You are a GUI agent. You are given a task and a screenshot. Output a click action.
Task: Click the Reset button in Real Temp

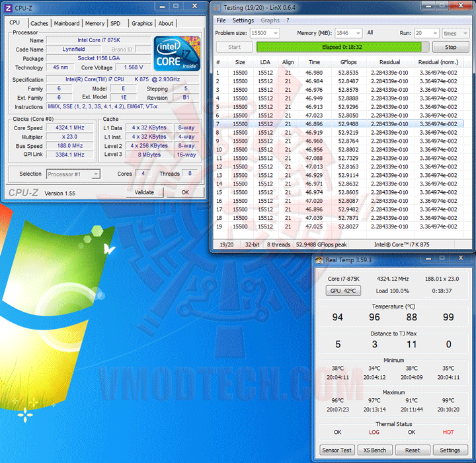coord(413,450)
